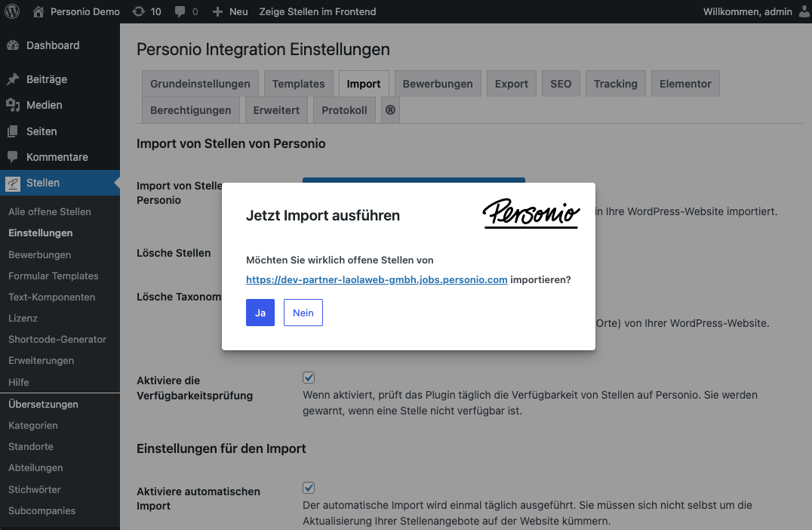Open the registered-trademark symbol tab
Screen dimensions: 812x530
(390, 109)
